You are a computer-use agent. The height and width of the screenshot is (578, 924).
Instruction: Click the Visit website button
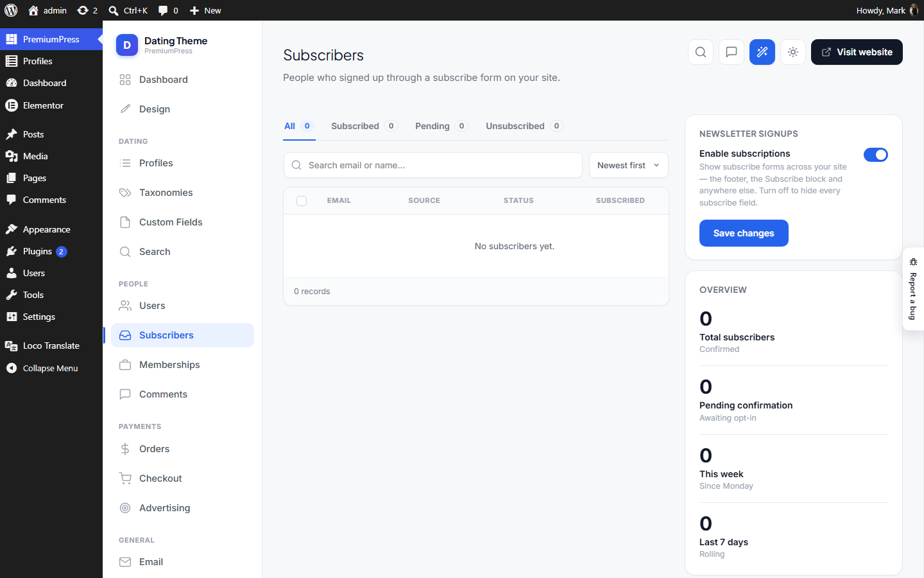[857, 52]
